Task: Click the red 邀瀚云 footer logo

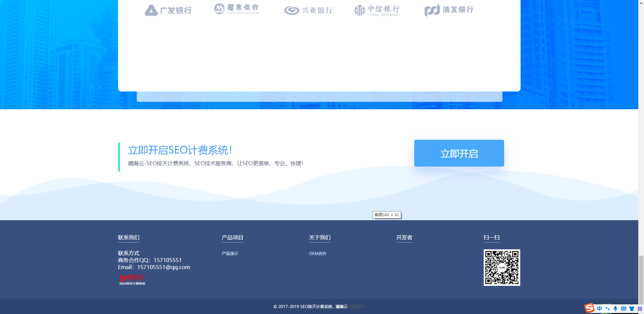Action: click(132, 279)
